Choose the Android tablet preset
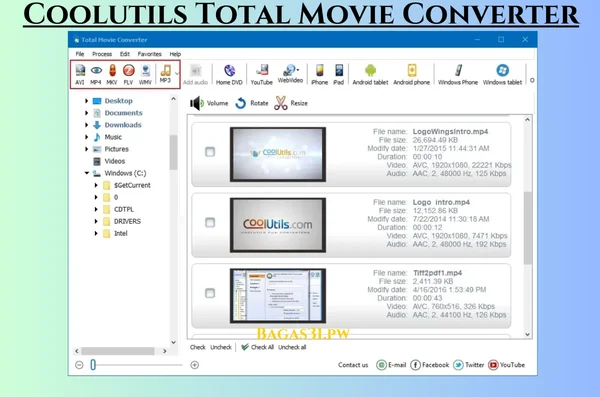The width and height of the screenshot is (600, 397). pyautogui.click(x=370, y=74)
